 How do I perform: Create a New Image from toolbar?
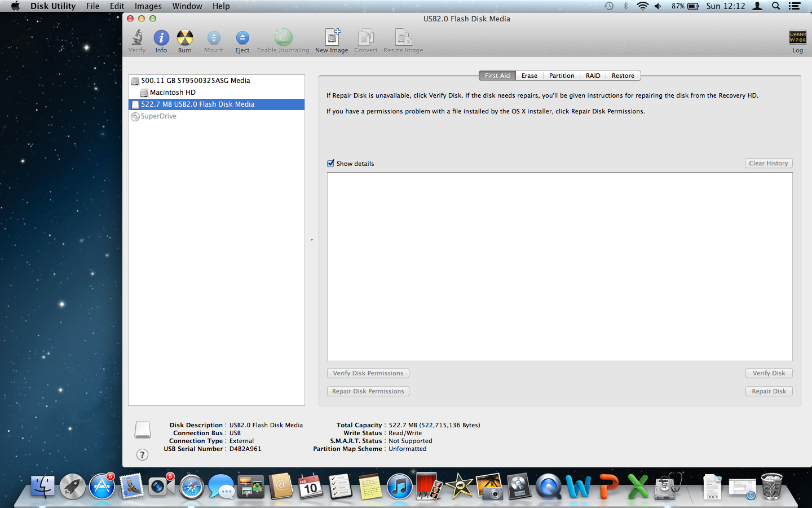click(x=332, y=37)
